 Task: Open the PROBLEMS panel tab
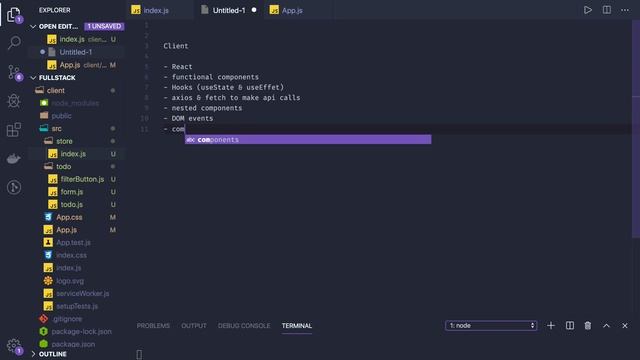[x=153, y=325]
